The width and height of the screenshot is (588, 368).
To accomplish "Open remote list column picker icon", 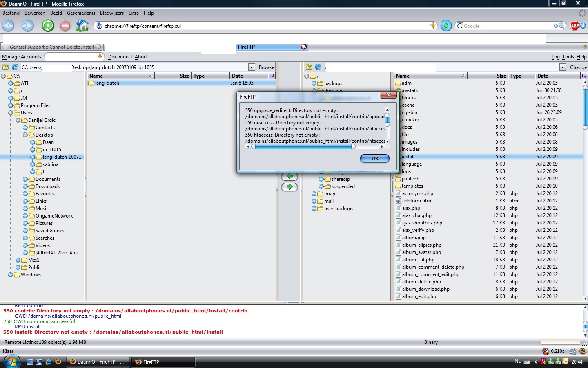I will [x=584, y=76].
